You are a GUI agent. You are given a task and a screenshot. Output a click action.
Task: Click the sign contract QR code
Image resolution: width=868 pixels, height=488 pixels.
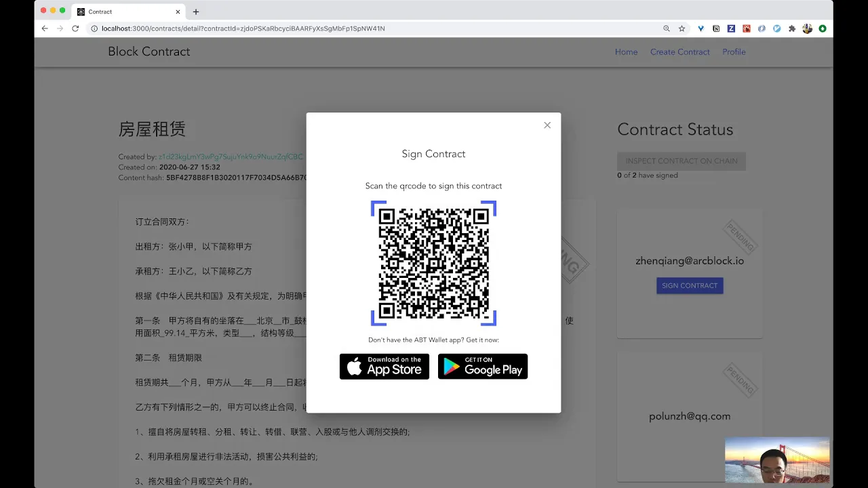coord(434,264)
